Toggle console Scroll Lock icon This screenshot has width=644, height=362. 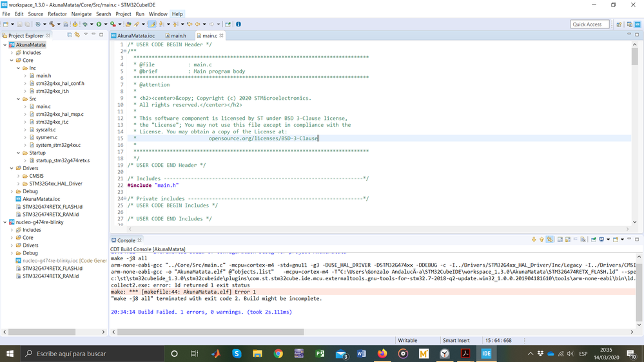(x=567, y=240)
